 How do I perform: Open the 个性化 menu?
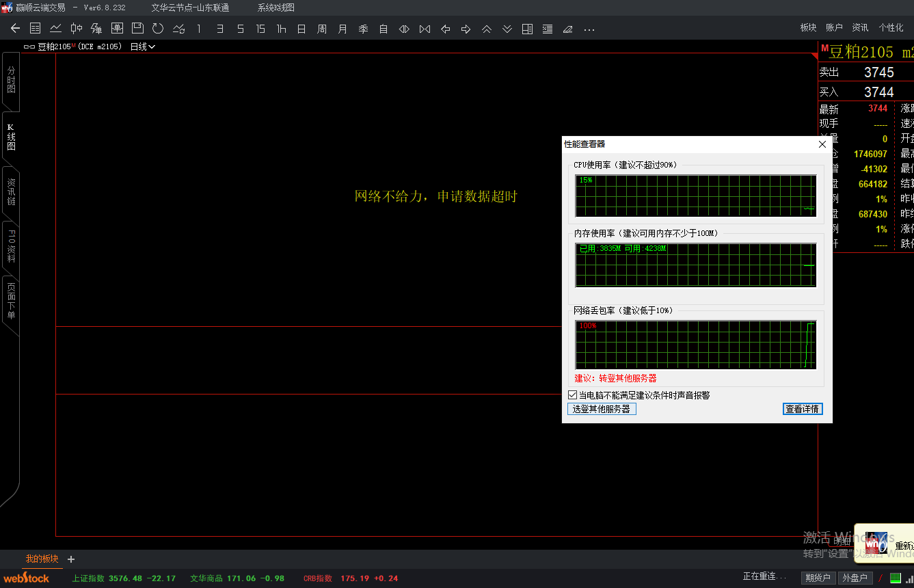tap(891, 27)
